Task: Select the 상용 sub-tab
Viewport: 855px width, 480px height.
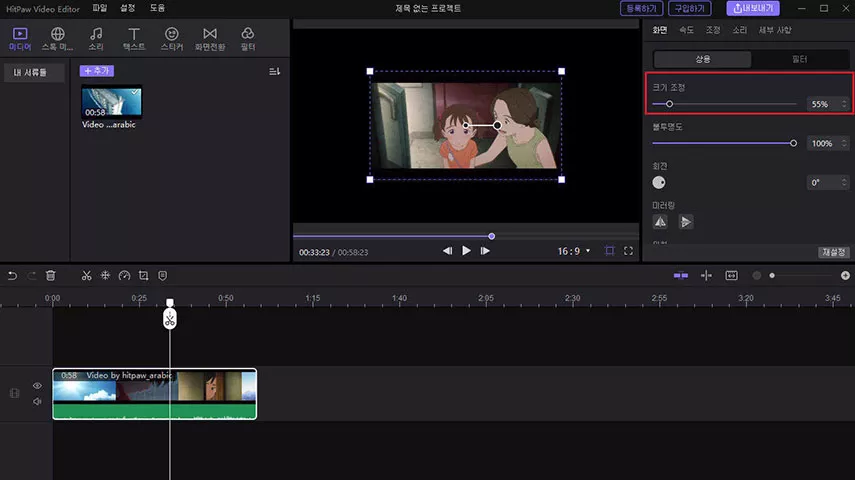Action: point(702,59)
